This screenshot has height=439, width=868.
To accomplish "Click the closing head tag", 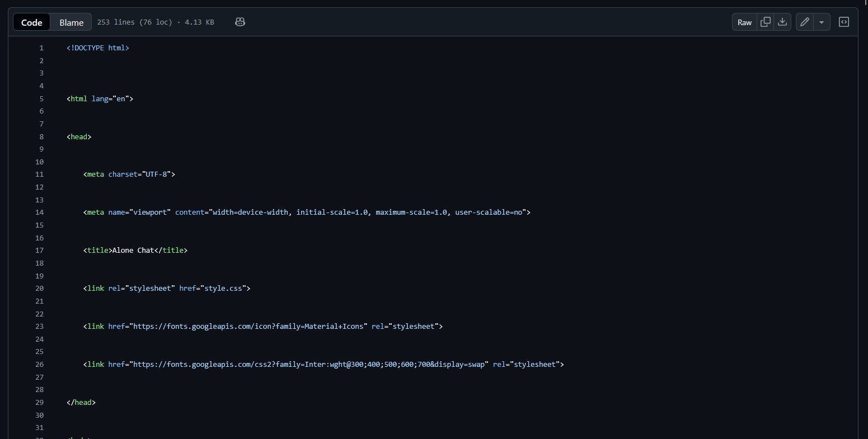I will click(81, 403).
